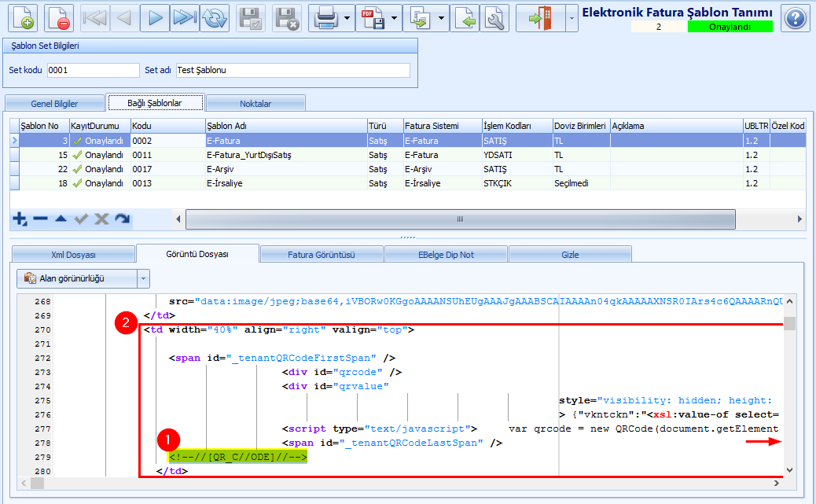
Task: Go to the next record
Action: click(155, 18)
